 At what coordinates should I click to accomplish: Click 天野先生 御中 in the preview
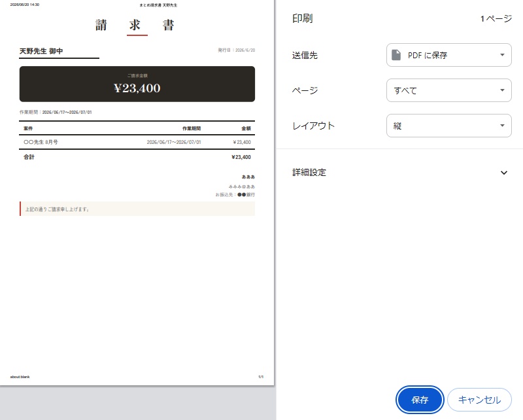[x=41, y=51]
